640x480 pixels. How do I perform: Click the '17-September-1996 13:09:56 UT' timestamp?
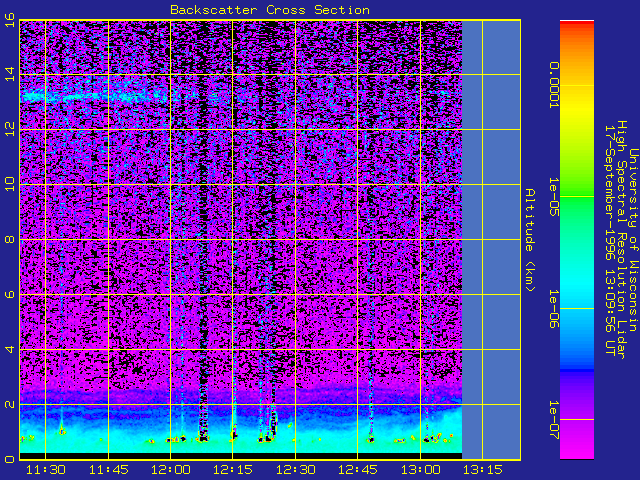point(609,240)
